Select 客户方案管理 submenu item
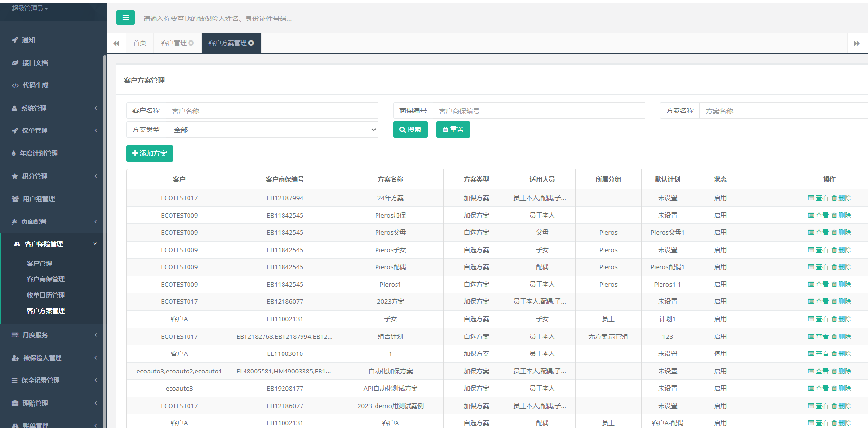868x428 pixels. (x=46, y=311)
